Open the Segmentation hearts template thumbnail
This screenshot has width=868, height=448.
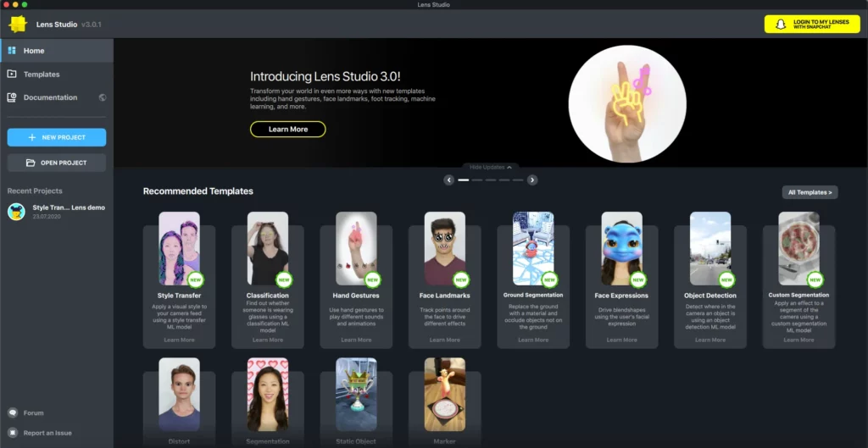(x=268, y=395)
